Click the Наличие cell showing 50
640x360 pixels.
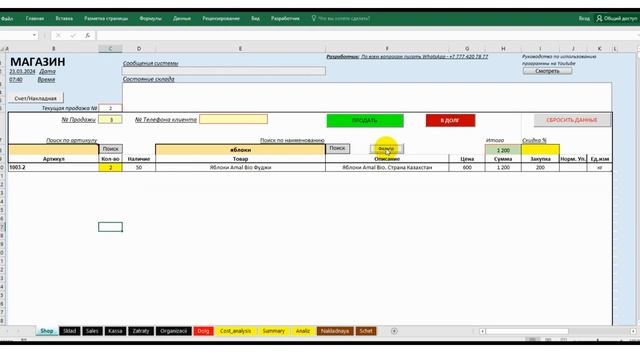139,167
